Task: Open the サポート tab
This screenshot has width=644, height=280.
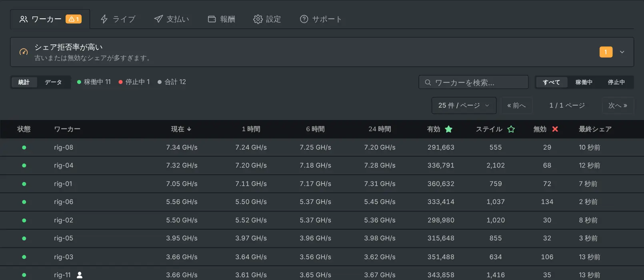Action: (321, 19)
